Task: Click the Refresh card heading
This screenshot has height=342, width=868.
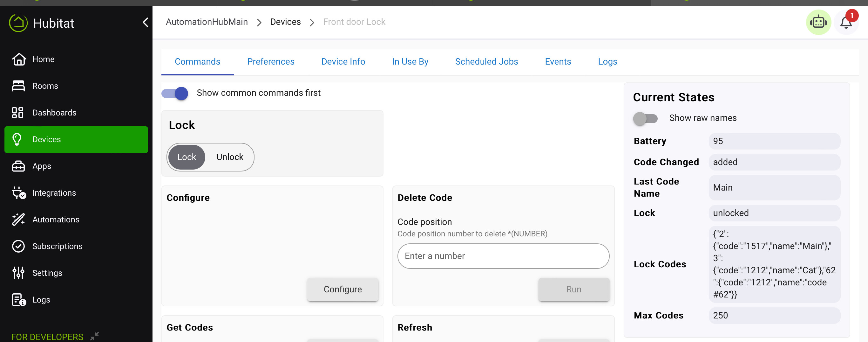Action: click(415, 327)
